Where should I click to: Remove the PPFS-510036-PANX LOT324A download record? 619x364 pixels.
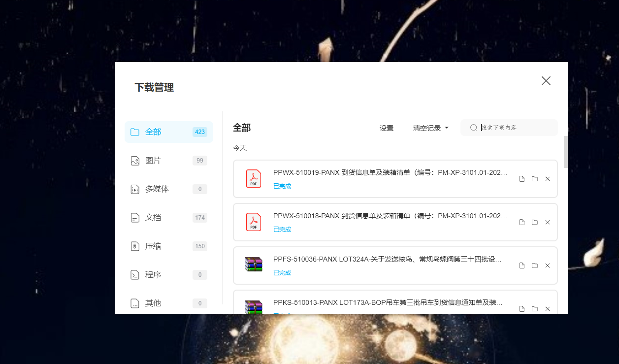548,265
